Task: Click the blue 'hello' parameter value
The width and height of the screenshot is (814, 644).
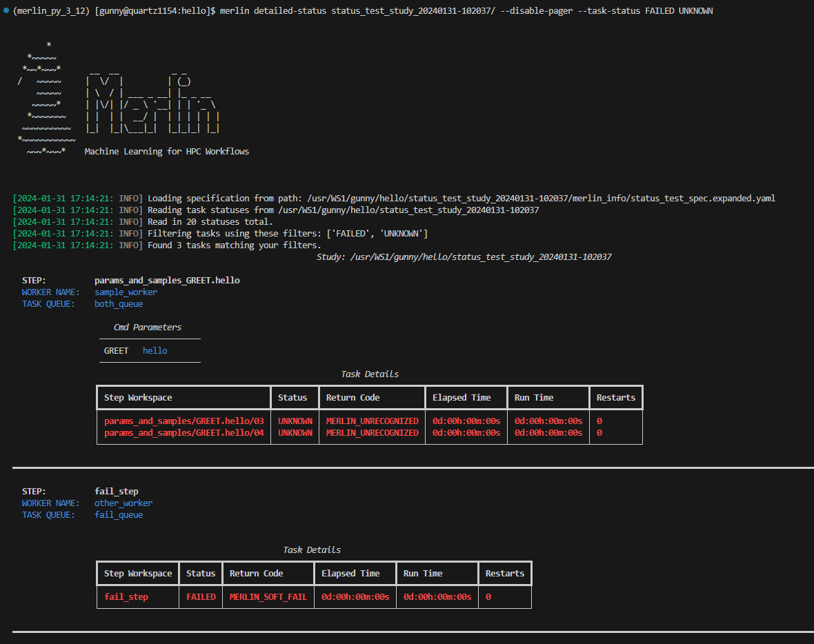Action: tap(155, 351)
